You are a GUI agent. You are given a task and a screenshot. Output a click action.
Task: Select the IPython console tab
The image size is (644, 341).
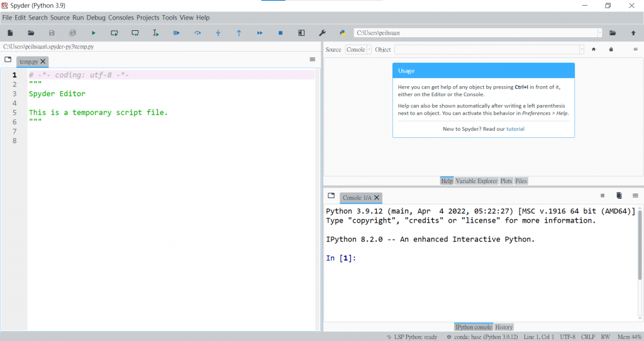474,327
